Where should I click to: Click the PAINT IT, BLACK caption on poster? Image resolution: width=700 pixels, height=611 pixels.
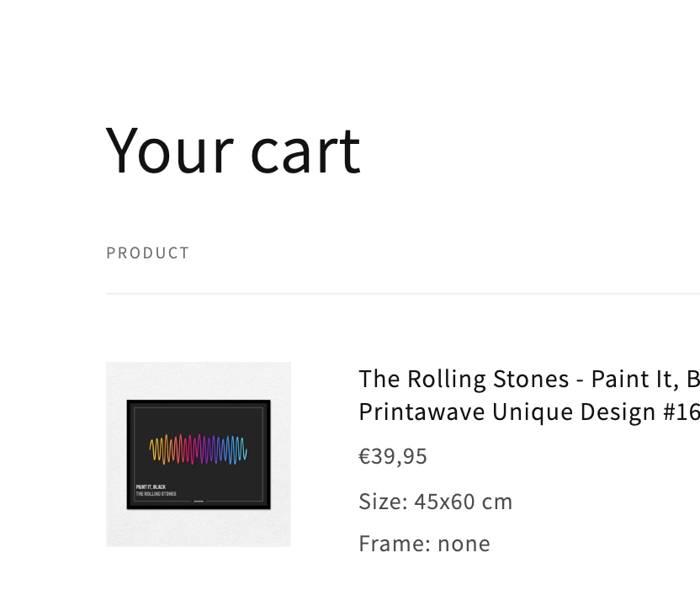pyautogui.click(x=151, y=486)
